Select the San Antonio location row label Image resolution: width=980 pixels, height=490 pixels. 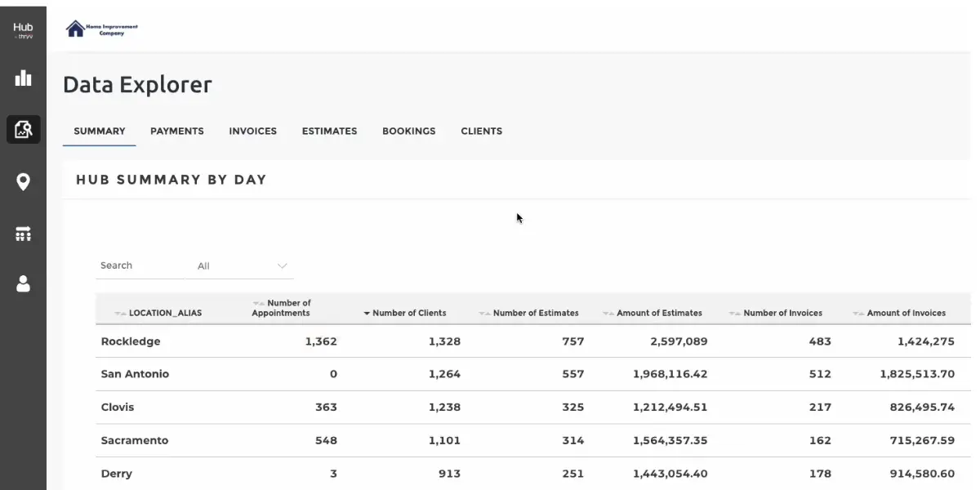coord(135,374)
